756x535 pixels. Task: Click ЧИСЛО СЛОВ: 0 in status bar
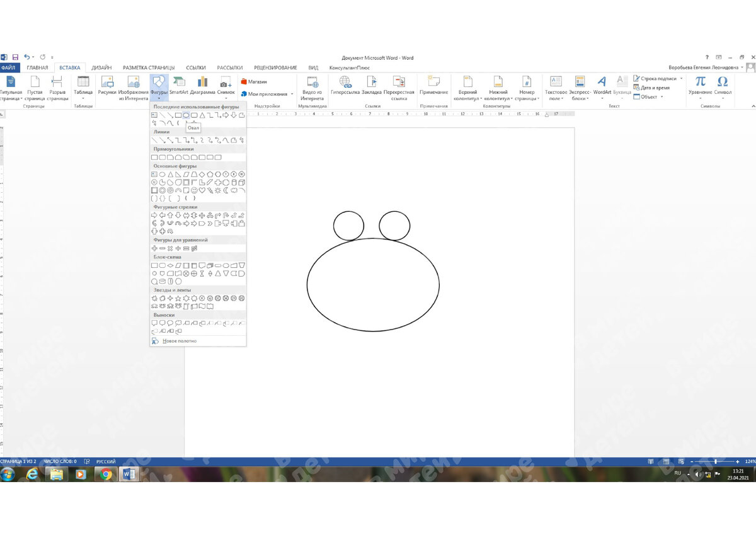[x=60, y=461]
